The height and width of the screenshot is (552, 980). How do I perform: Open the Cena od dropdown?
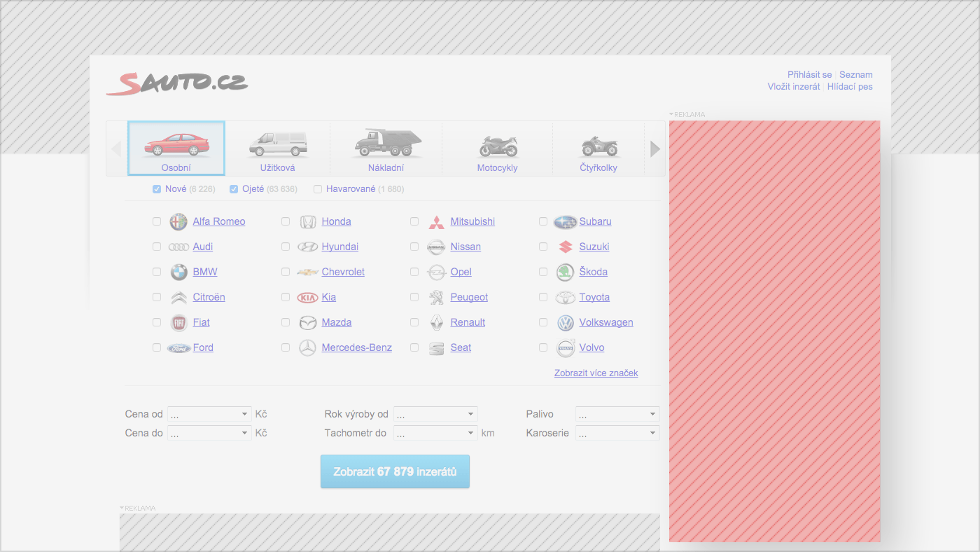tap(209, 414)
